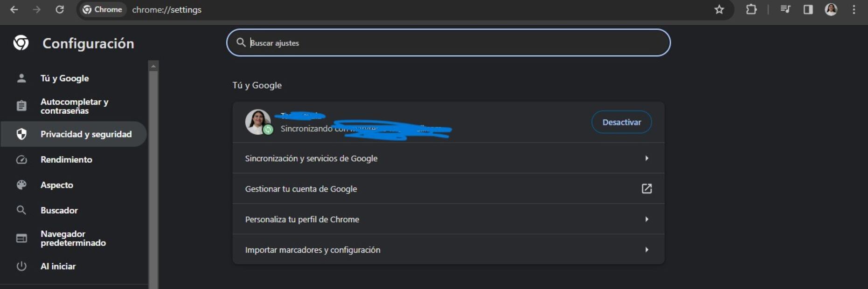Select Al iniciar in the sidebar
The image size is (868, 289).
[x=58, y=266]
